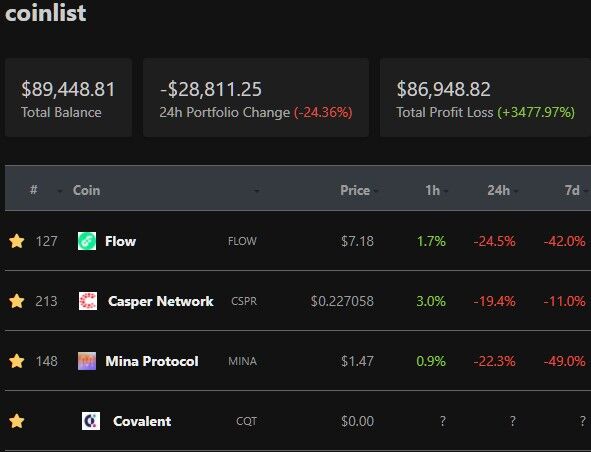The width and height of the screenshot is (591, 452).
Task: Sort by Price column header
Action: 355,190
